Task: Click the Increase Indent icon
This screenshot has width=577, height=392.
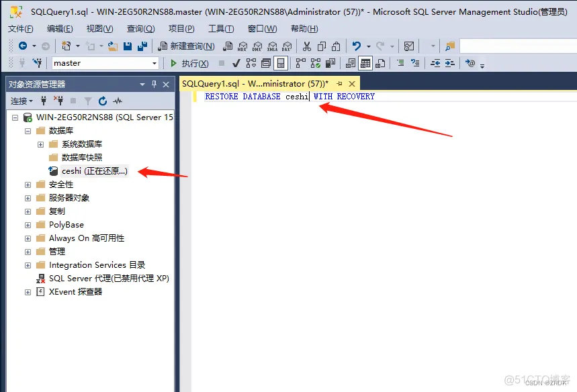Action: tap(449, 63)
